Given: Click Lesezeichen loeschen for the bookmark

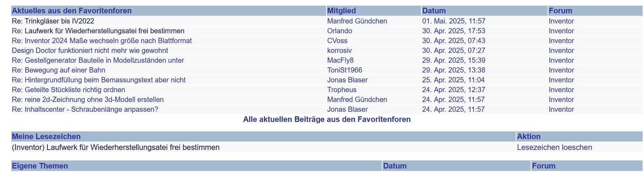Looking at the screenshot, I should pyautogui.click(x=554, y=147).
